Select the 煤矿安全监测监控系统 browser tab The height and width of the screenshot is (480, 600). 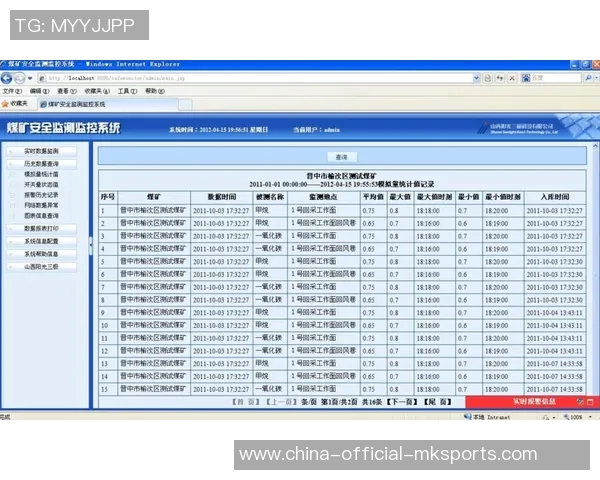(77, 103)
